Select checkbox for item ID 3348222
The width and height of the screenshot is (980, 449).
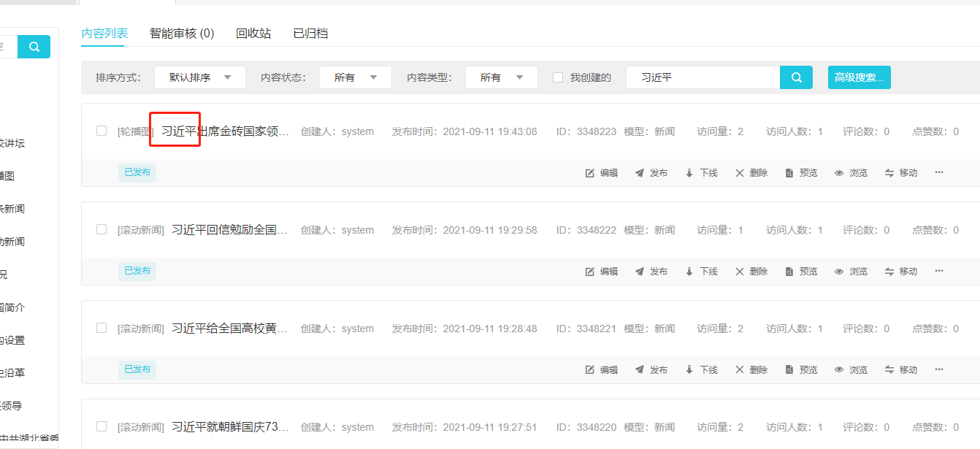tap(102, 229)
